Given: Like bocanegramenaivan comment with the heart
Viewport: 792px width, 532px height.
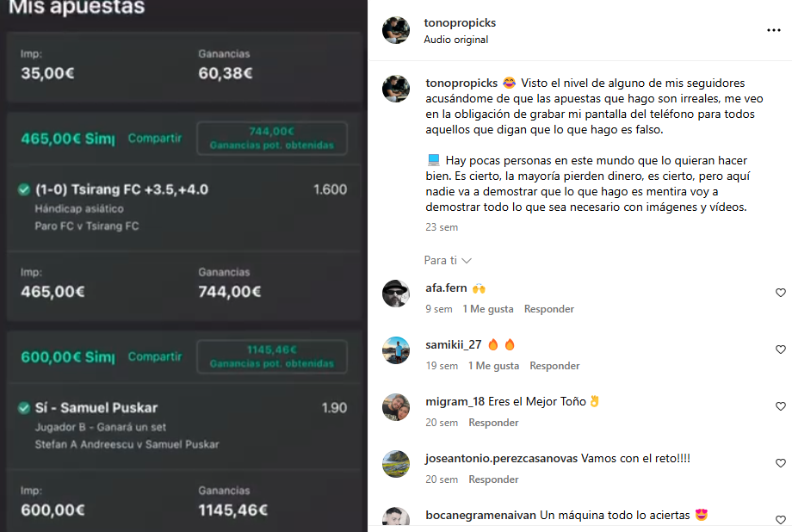Looking at the screenshot, I should [781, 519].
